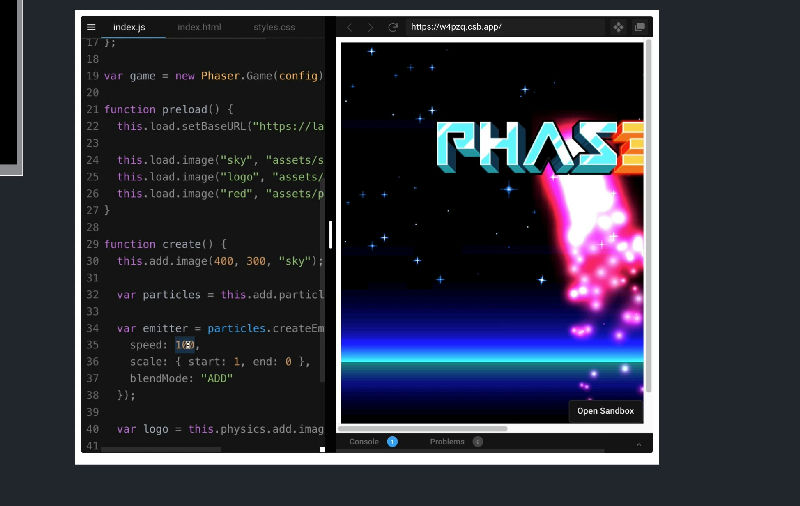Screen dimensions: 800x506
Task: Open the Problems panel tab
Action: (x=447, y=442)
